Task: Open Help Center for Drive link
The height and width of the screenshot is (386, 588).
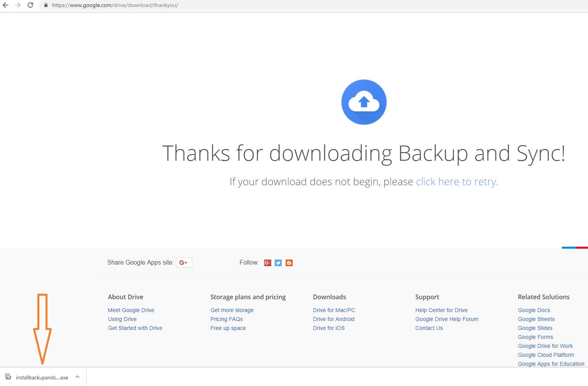Action: (x=441, y=310)
